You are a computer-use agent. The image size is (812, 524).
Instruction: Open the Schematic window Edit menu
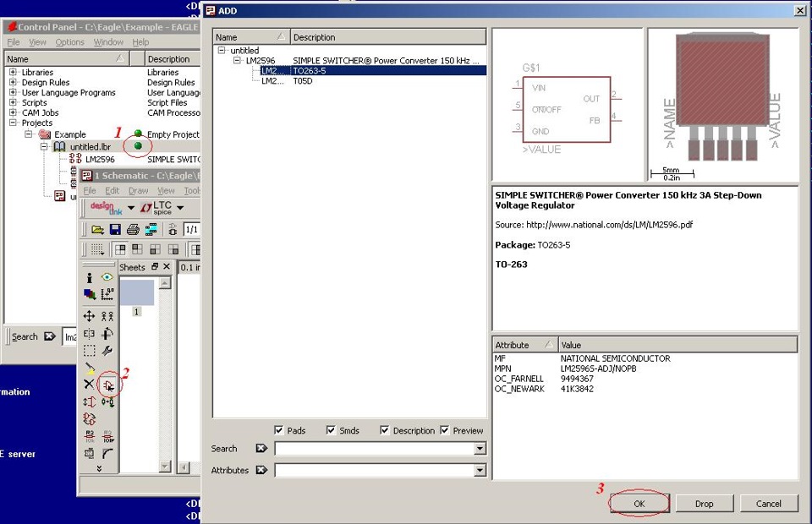(x=112, y=190)
